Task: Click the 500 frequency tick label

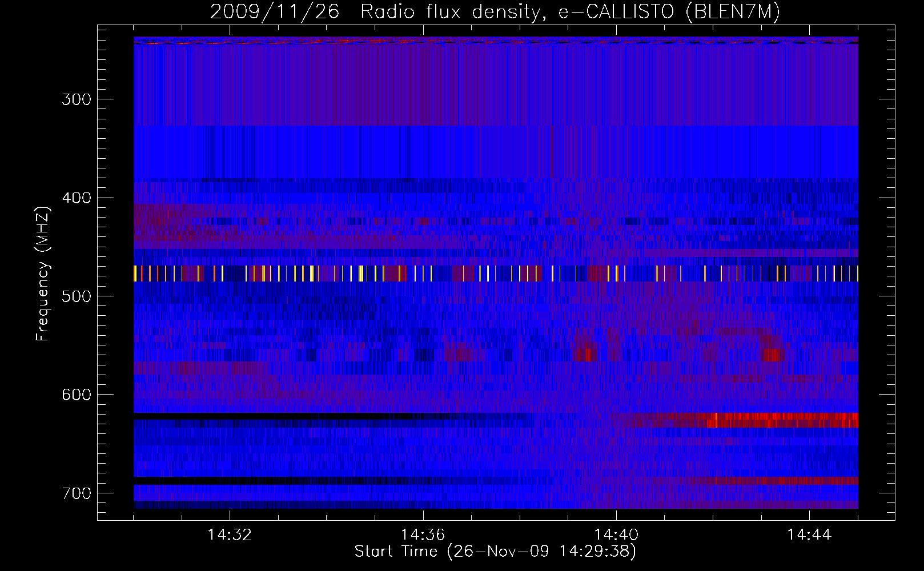Action: tap(77, 296)
